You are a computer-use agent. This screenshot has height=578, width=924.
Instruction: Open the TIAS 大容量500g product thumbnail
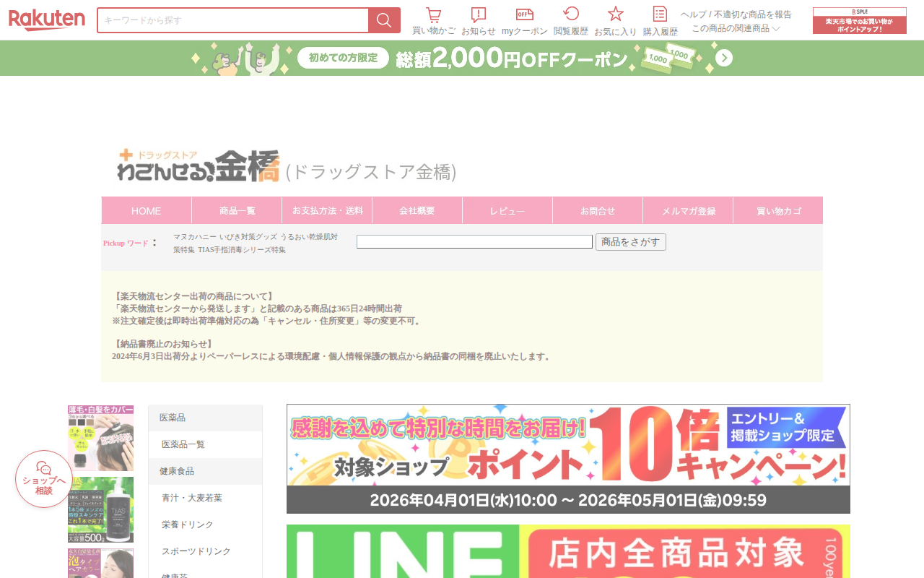point(100,509)
